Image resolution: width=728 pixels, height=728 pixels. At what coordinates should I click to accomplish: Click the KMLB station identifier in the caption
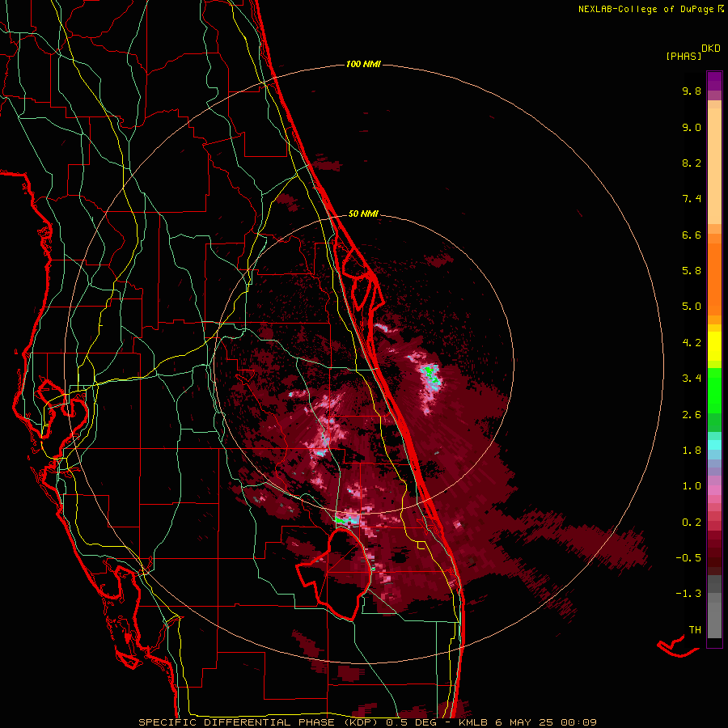point(472,722)
